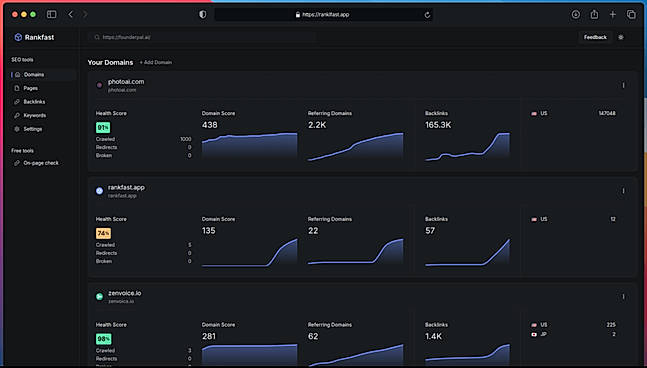Click the Safari share icon
The width and height of the screenshot is (647, 368).
(x=594, y=14)
